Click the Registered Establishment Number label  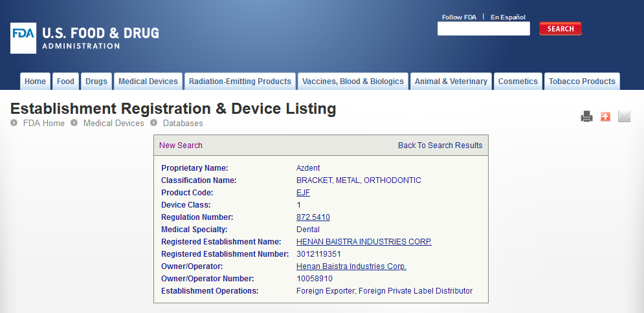coord(225,254)
